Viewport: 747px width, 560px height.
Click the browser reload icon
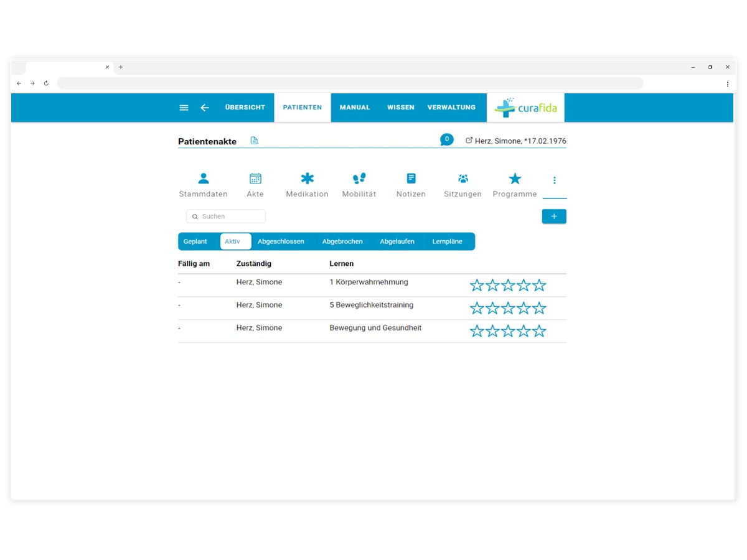(x=46, y=83)
